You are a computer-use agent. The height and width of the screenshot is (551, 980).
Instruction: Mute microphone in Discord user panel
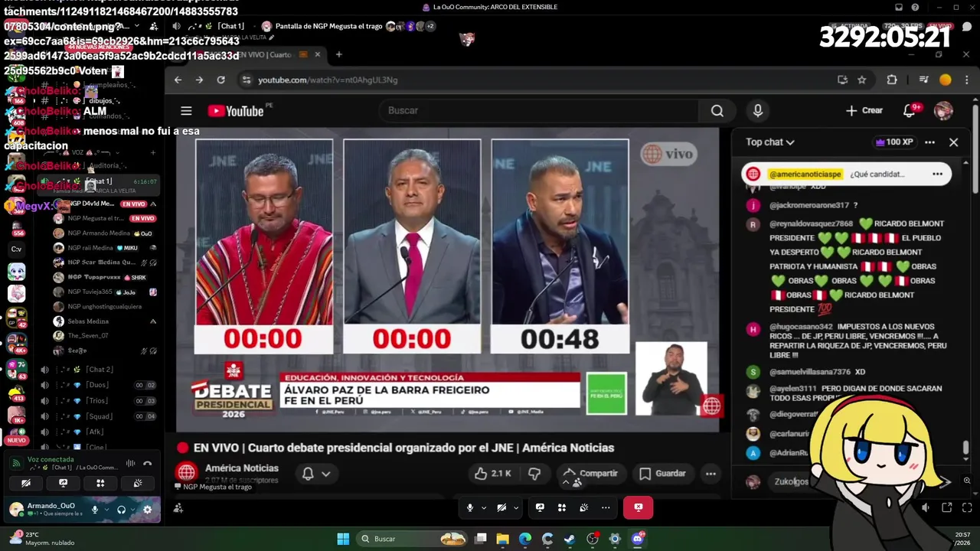pos(95,510)
